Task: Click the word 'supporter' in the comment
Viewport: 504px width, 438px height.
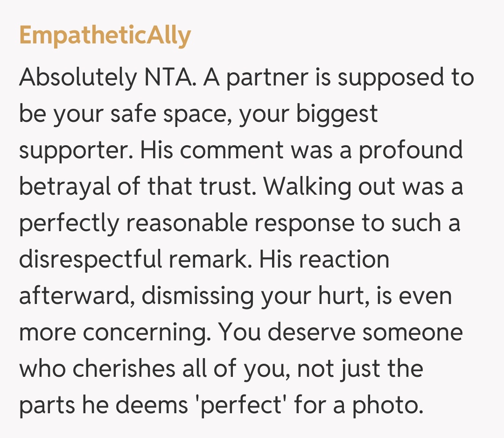Action: (x=76, y=151)
